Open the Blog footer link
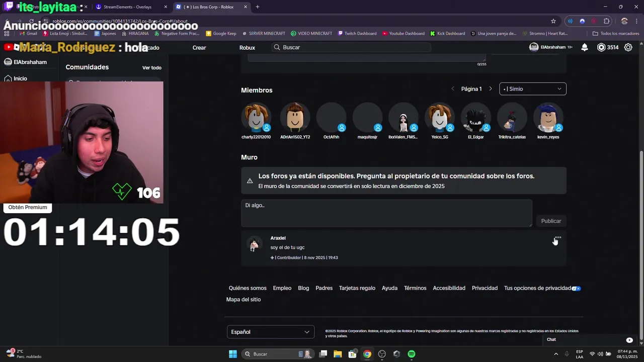This screenshot has height=362, width=644. point(303,288)
